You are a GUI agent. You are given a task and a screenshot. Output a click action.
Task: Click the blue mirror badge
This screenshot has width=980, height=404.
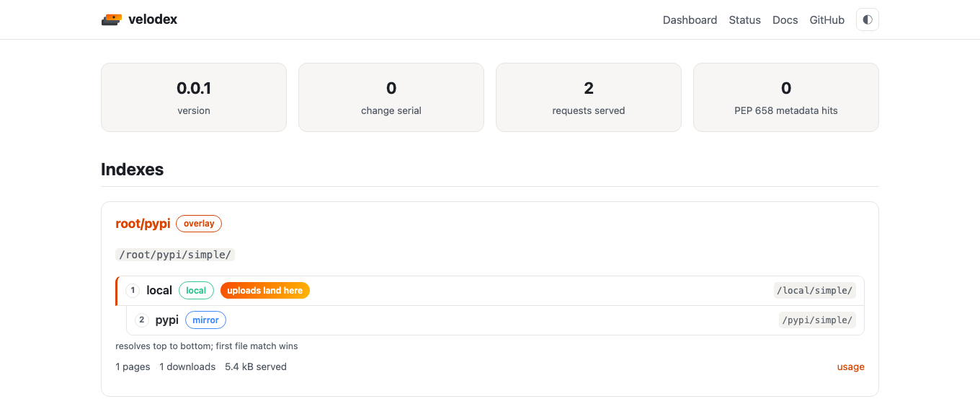[x=205, y=320]
